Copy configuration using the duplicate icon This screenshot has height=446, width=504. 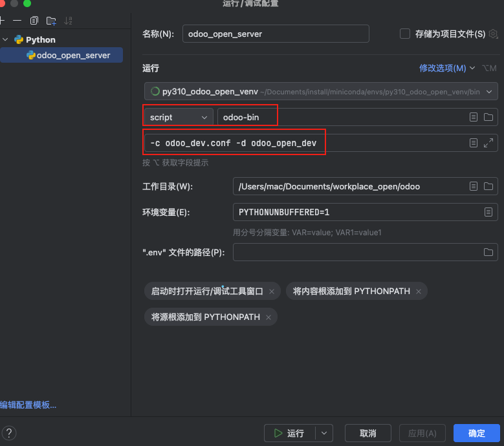(34, 21)
